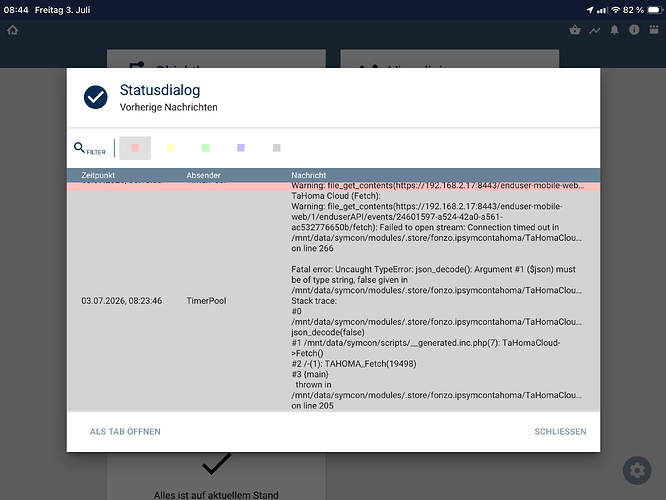The width and height of the screenshot is (666, 500).
Task: Select the TimerPool sender cell
Action: (x=206, y=301)
